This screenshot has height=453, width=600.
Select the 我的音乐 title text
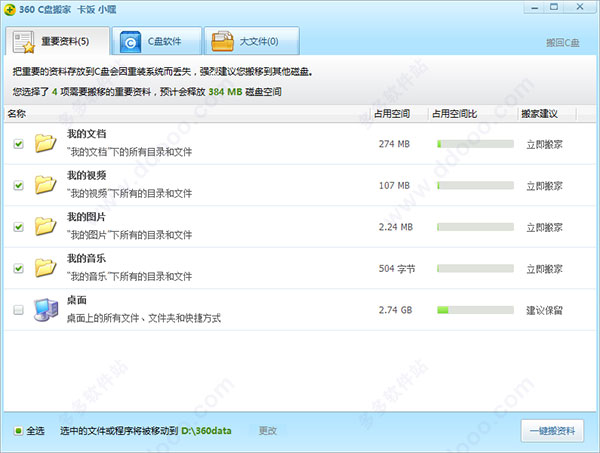[x=86, y=258]
